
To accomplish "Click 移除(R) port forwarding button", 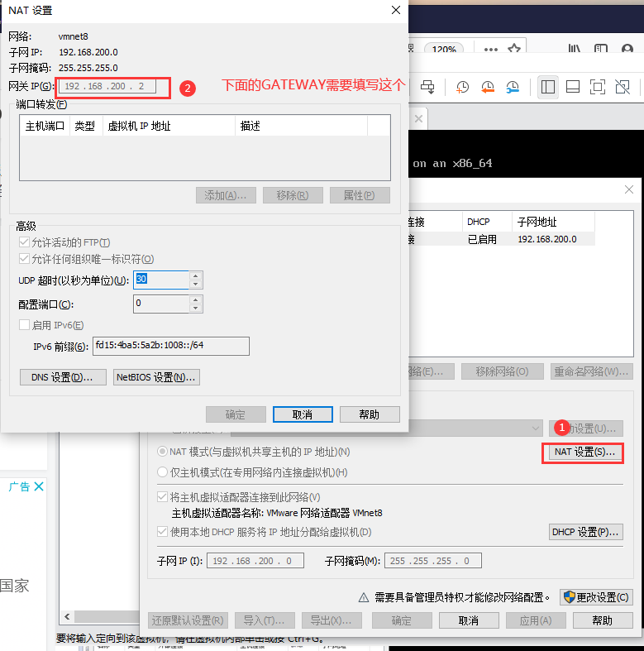I will click(293, 195).
